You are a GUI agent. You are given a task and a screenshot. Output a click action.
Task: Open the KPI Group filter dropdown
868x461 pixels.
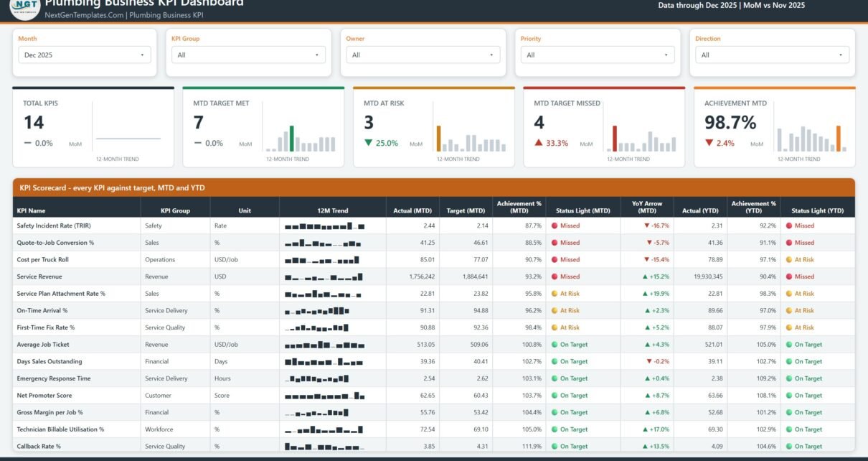point(248,55)
